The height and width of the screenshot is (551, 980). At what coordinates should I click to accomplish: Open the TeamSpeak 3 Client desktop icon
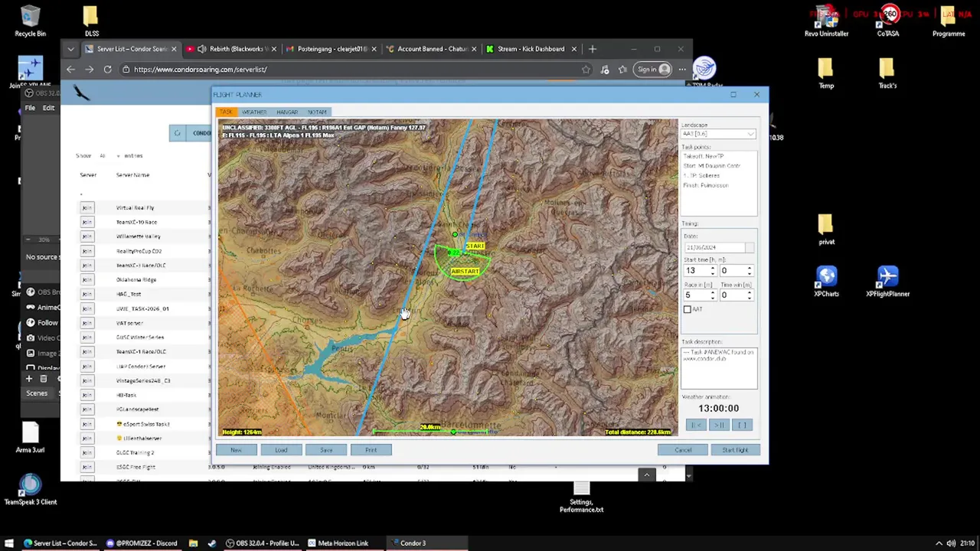30,490
